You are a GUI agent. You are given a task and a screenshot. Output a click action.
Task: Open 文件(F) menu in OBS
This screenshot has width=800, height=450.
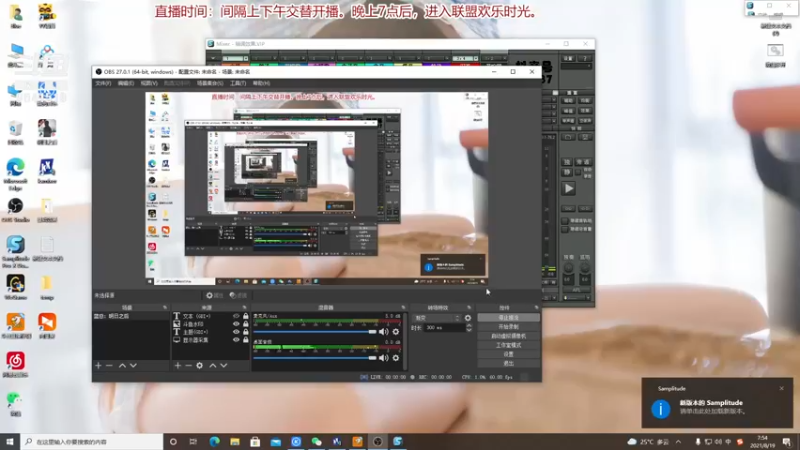[103, 83]
